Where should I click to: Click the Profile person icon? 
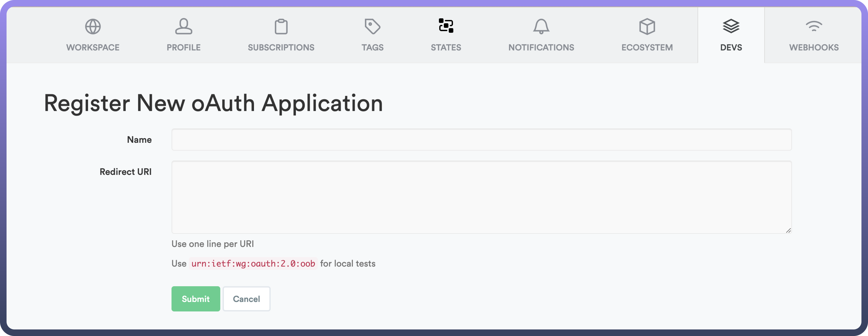(x=184, y=27)
